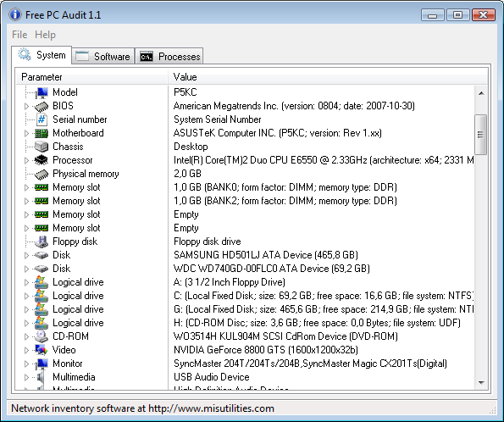This screenshot has height=422, width=504.
Task: Minimize the Free PC Audit window
Action: [x=433, y=15]
